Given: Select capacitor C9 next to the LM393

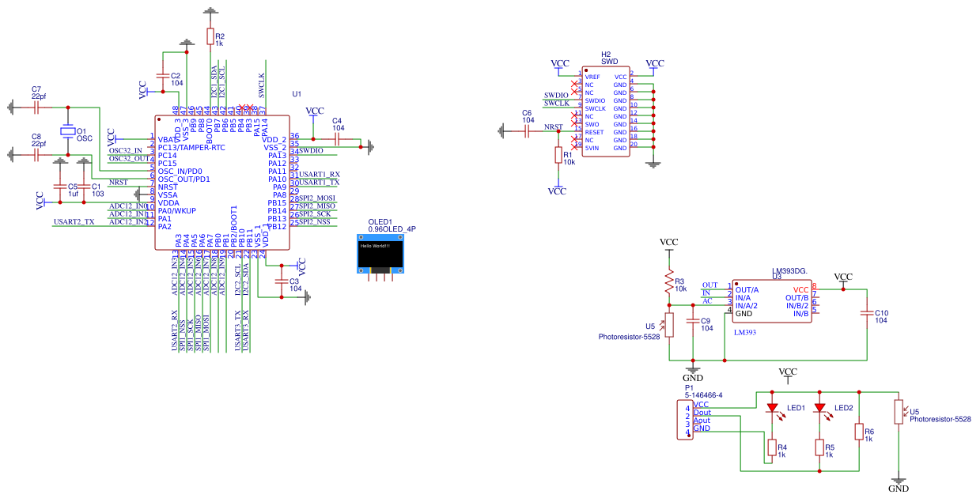Looking at the screenshot, I should pos(693,321).
